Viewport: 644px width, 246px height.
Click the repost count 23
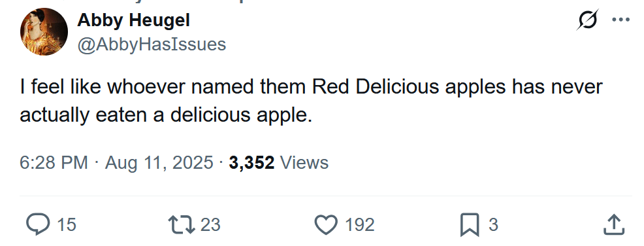[211, 224]
